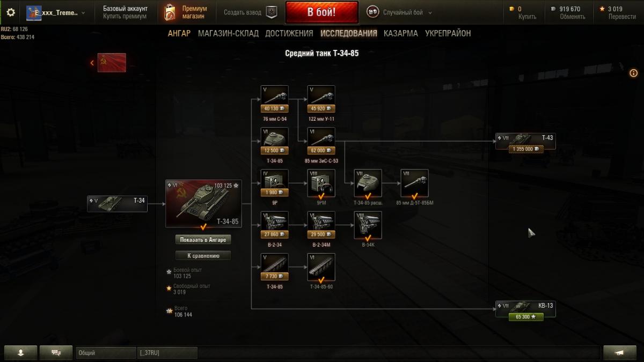This screenshot has width=644, height=362.
Task: Open the Случайный бой battle mode dropdown
Action: click(399, 12)
